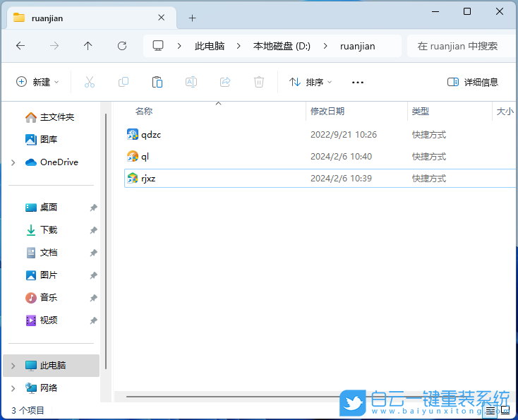
Task: Open 桌面 Desktop quick access
Action: (x=42, y=208)
